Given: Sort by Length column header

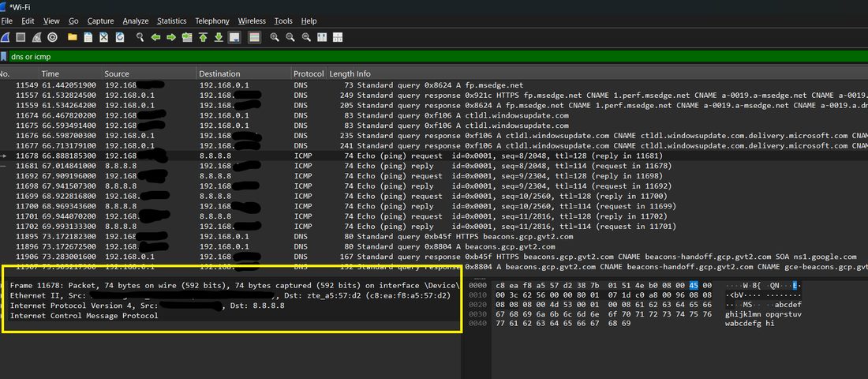Looking at the screenshot, I should 342,73.
